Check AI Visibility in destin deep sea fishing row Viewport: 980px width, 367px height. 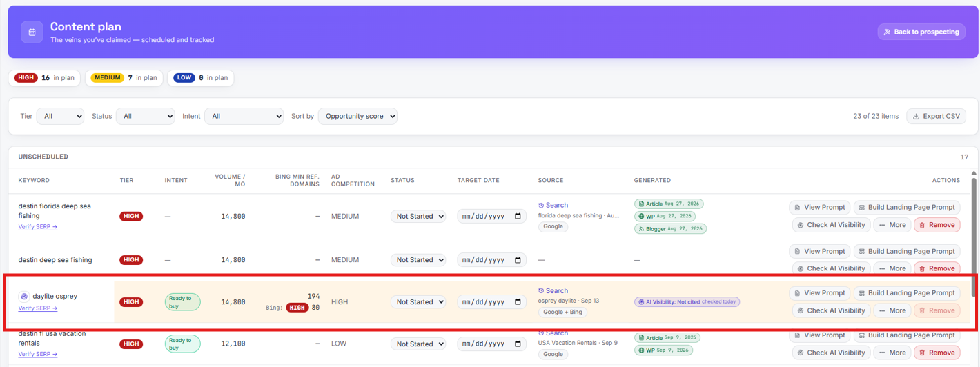[x=831, y=268]
